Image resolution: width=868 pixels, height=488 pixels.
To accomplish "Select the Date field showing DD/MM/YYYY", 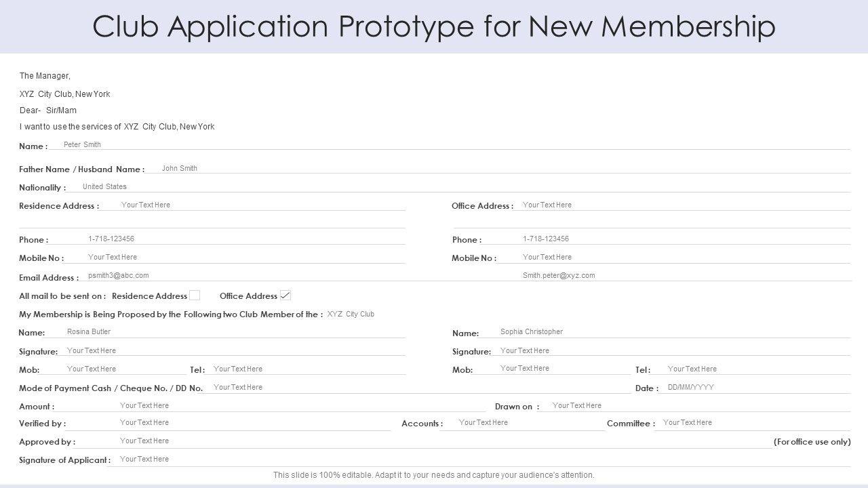I will click(755, 387).
